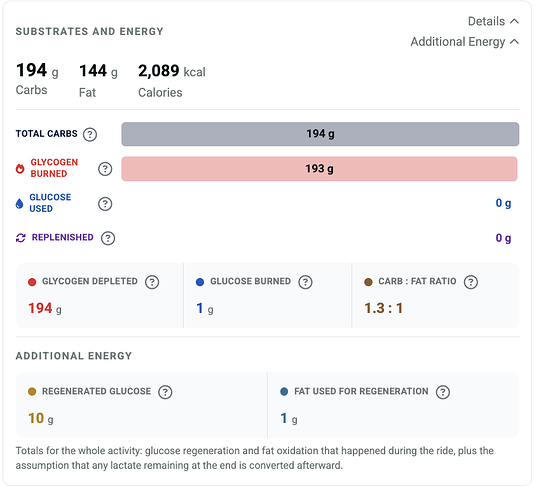Open the Glycogen Depleted info icon
548x500 pixels.
(x=152, y=282)
